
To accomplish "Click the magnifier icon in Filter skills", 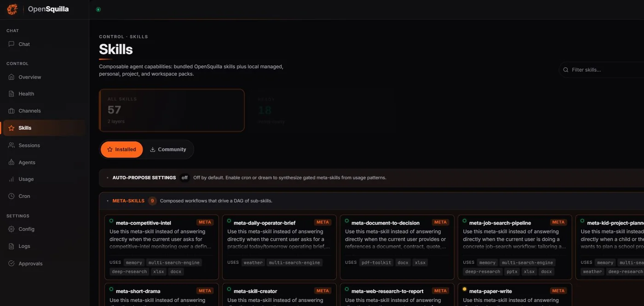I will (566, 70).
